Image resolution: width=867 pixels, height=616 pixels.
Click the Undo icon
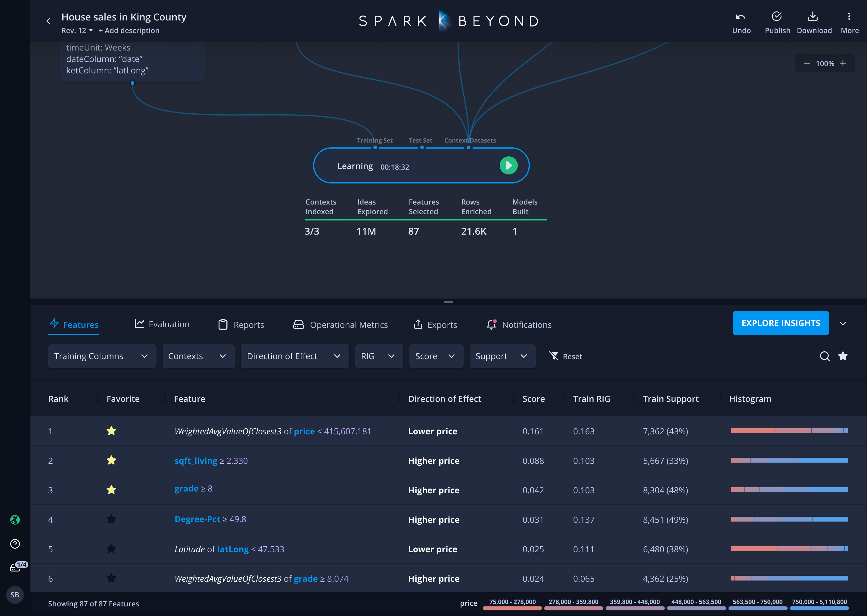coord(741,17)
